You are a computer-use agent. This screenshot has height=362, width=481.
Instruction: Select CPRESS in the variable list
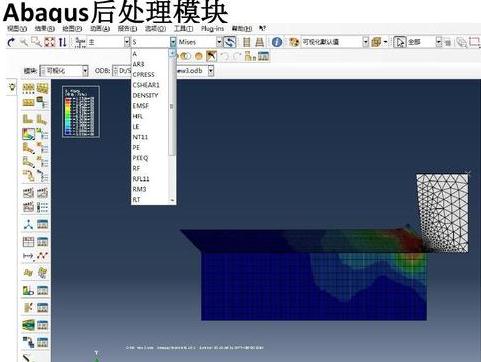[x=144, y=74]
